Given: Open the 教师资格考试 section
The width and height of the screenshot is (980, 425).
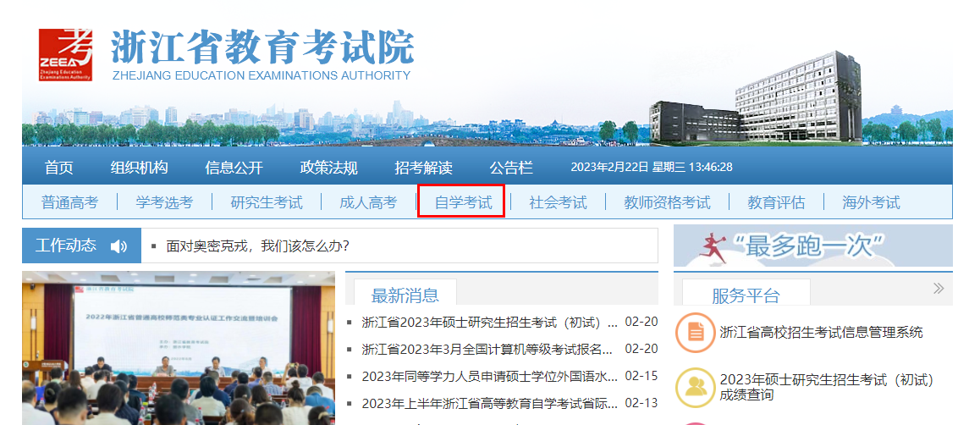Looking at the screenshot, I should tap(667, 202).
